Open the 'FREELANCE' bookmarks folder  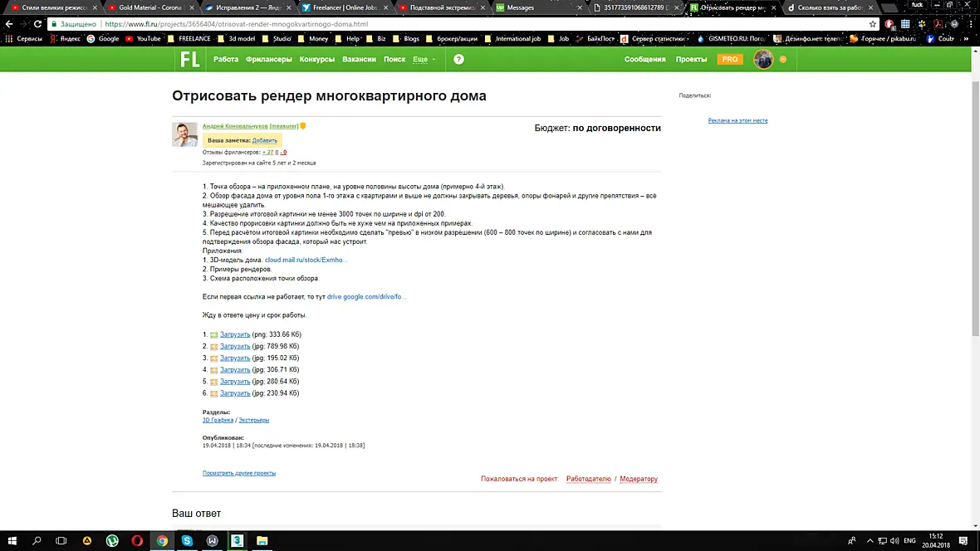pos(189,39)
